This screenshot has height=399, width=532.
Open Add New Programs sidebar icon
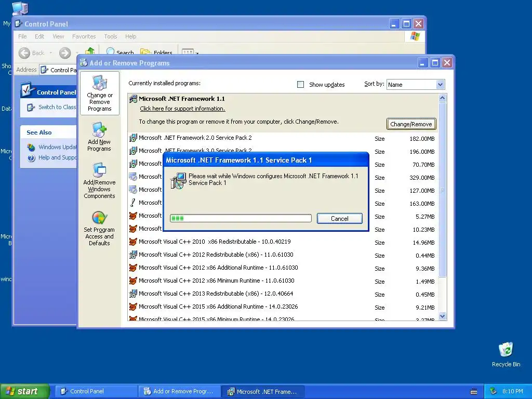[99, 130]
